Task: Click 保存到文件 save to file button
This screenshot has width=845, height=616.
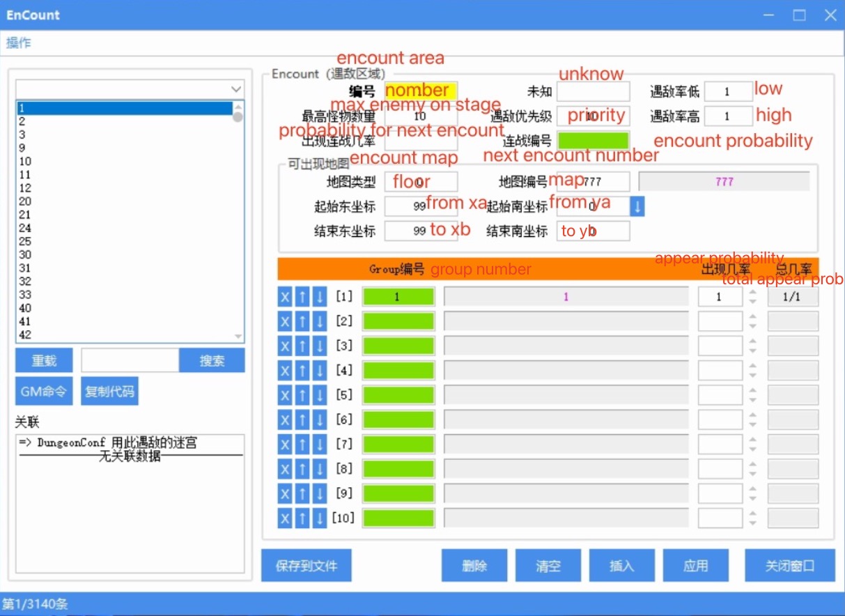Action: click(x=306, y=565)
